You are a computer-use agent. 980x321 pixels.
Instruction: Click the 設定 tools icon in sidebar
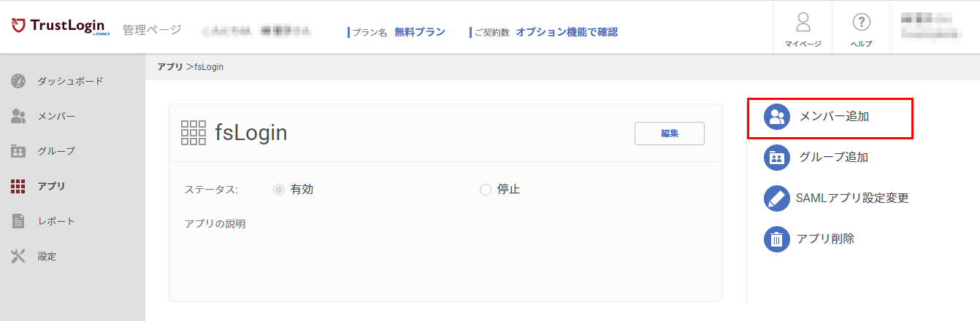[19, 256]
